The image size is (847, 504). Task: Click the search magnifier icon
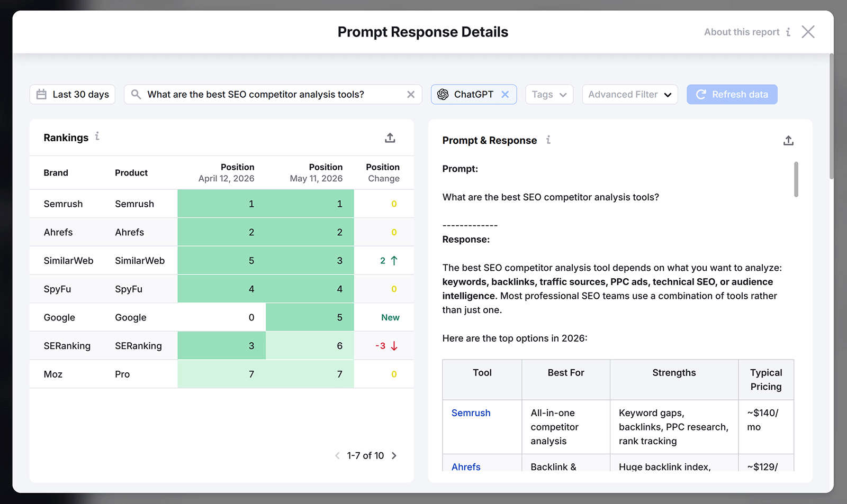click(x=136, y=95)
